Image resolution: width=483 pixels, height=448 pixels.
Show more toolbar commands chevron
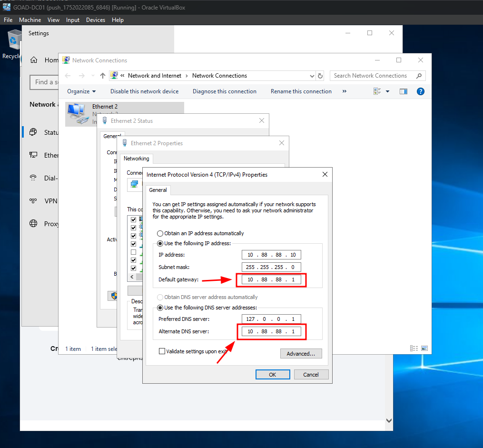coord(345,91)
